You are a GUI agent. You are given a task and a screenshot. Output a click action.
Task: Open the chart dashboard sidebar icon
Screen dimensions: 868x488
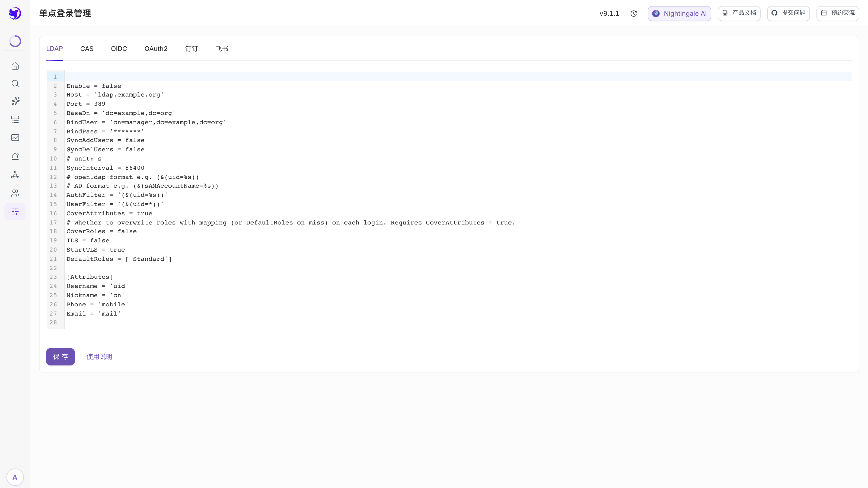[15, 137]
